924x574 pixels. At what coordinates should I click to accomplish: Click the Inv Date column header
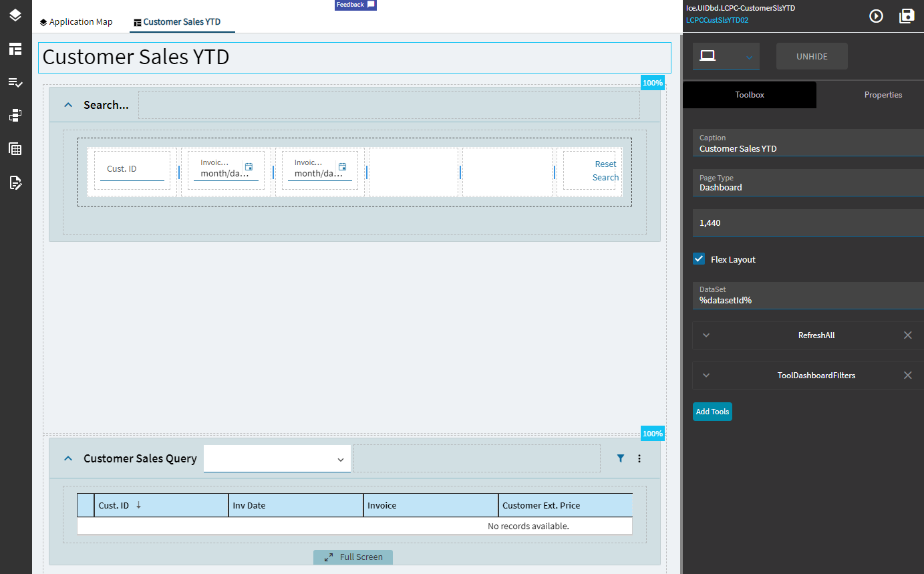coord(296,505)
